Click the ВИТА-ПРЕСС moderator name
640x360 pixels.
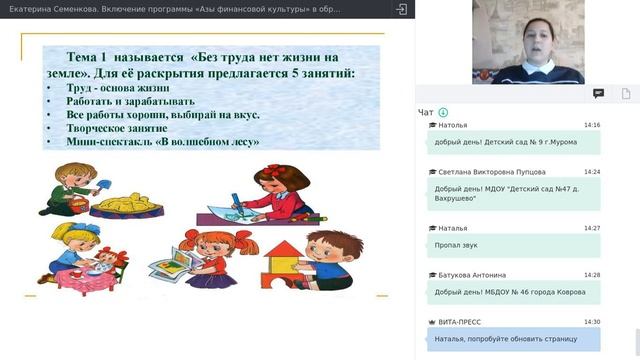coord(459,322)
